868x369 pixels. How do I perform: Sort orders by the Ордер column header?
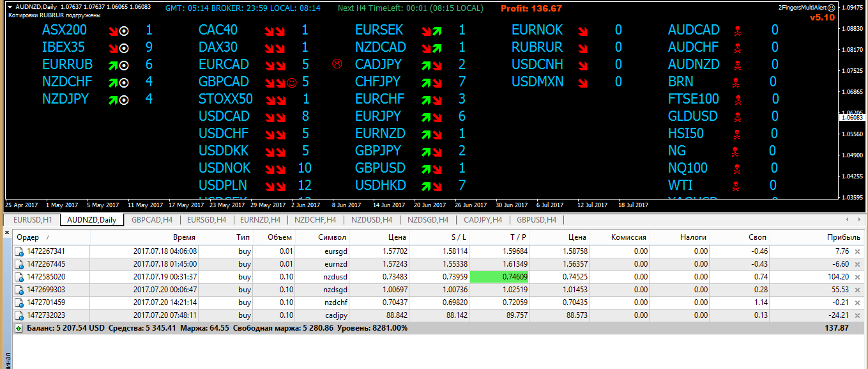pos(52,237)
